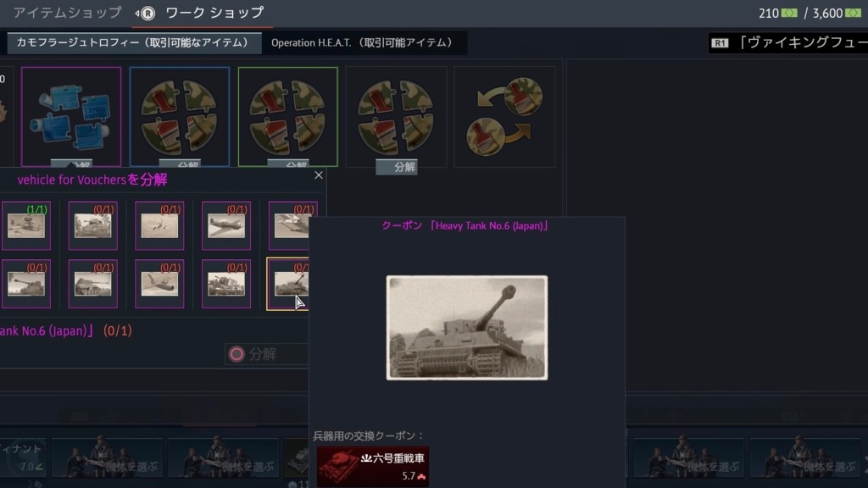Click the R1 ヴァイキングフュー banner
The image size is (868, 488).
click(788, 42)
